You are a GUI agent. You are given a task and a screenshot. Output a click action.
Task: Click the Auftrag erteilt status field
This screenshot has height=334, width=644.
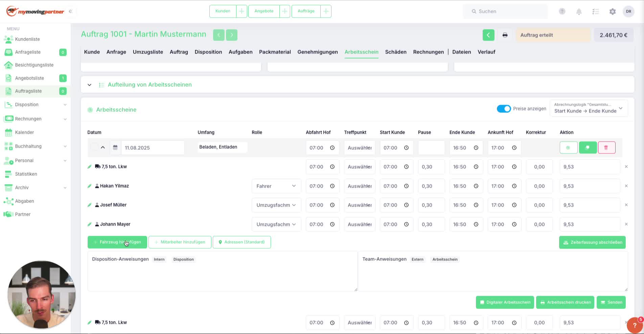pos(553,35)
